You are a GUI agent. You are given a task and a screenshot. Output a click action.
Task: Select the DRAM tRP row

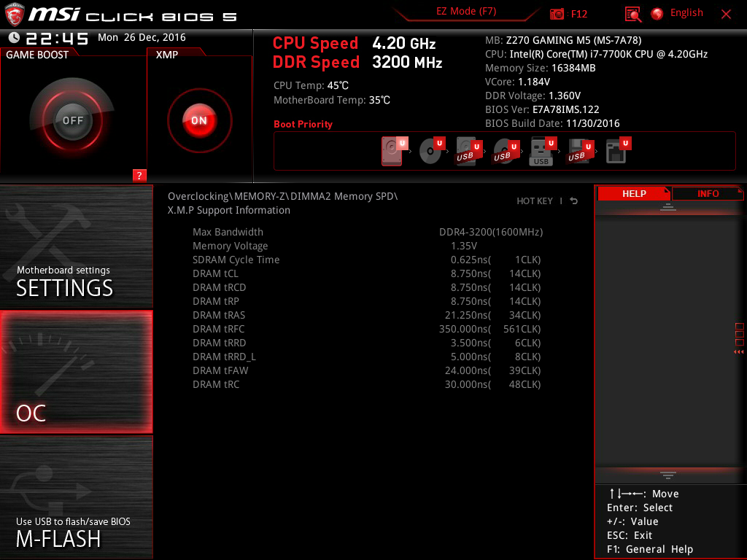[x=367, y=301]
